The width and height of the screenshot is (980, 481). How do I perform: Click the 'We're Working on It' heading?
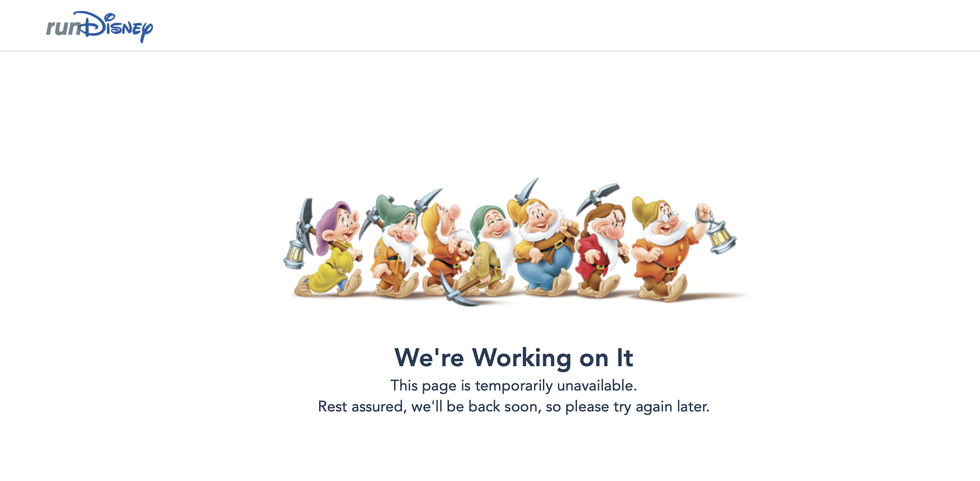pos(514,357)
